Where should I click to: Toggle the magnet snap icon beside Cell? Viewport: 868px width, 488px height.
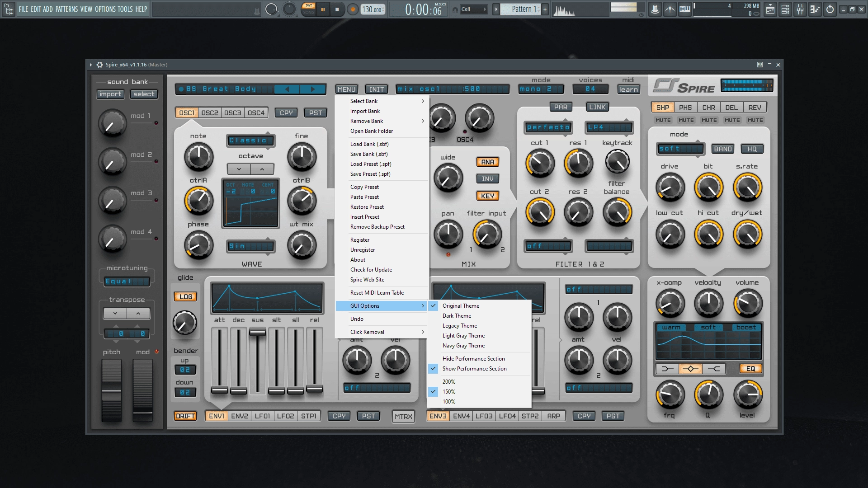(x=455, y=9)
